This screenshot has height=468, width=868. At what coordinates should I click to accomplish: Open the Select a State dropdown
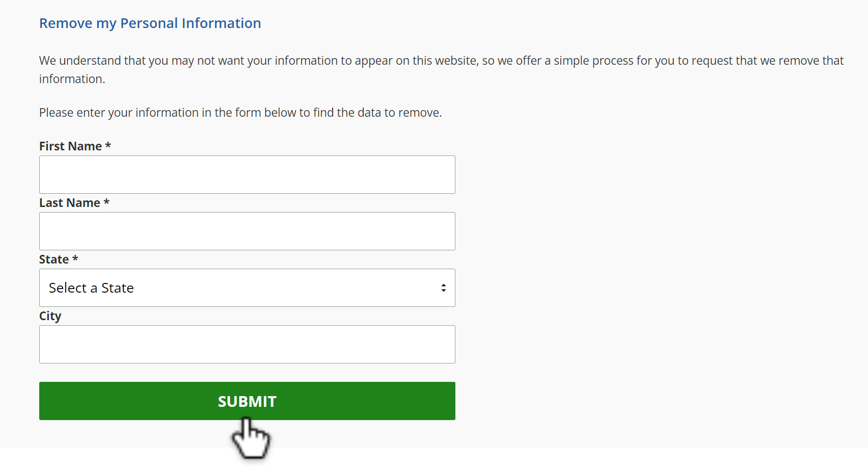coord(247,288)
